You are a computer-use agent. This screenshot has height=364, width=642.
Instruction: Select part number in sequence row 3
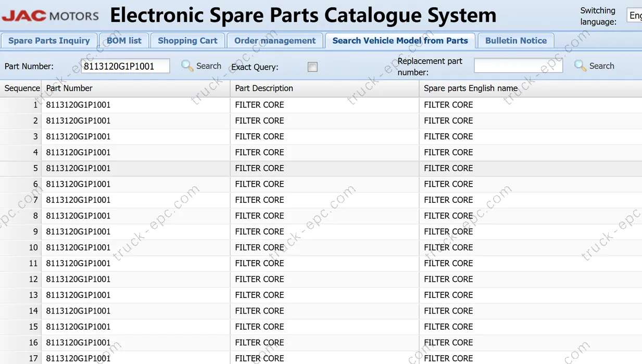click(x=78, y=137)
